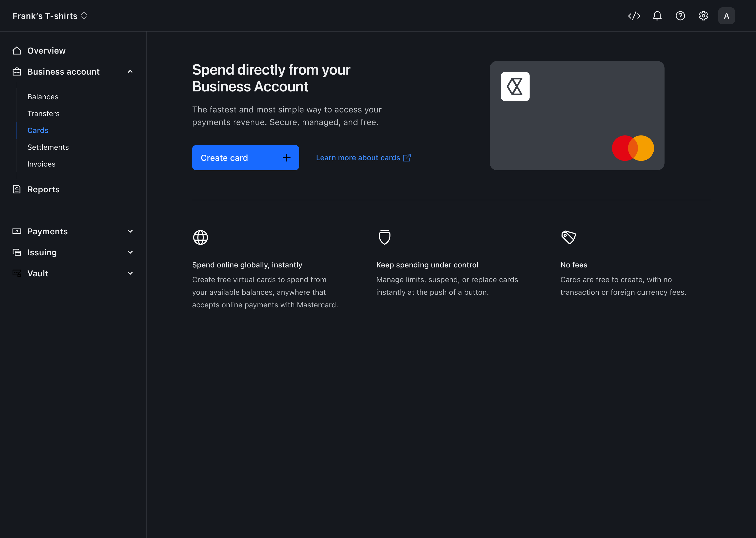
Task: Click the Overview home icon
Action: pos(17,51)
